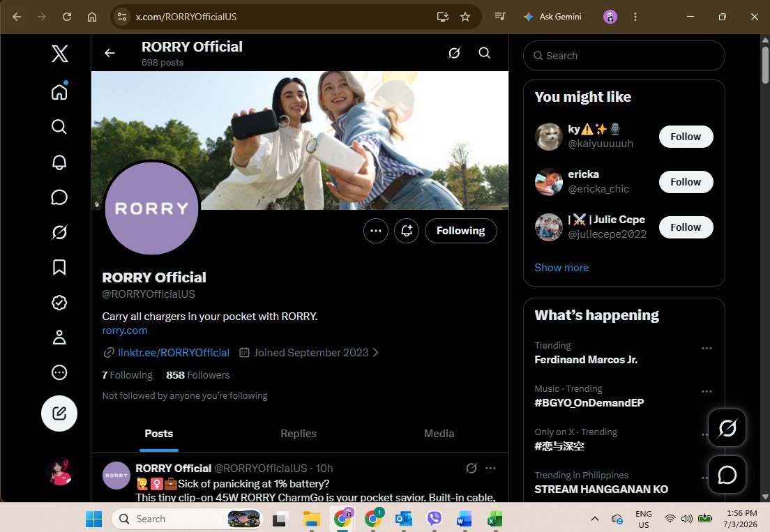Toggle post notifications bell for RORRY
Viewport: 770px width, 532px height.
tap(407, 231)
